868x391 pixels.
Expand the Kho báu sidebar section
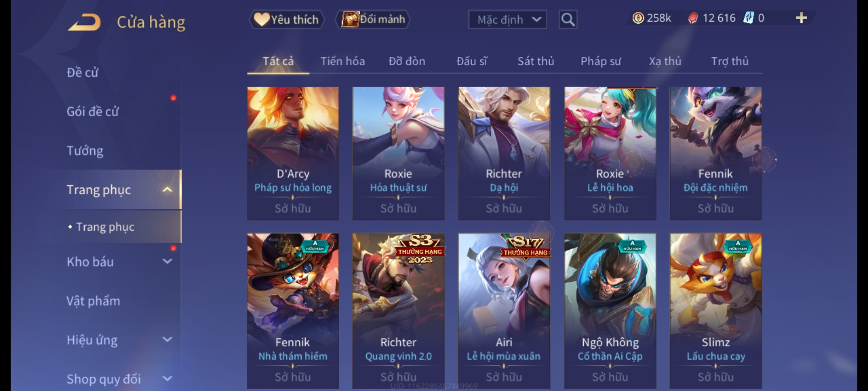tap(167, 261)
